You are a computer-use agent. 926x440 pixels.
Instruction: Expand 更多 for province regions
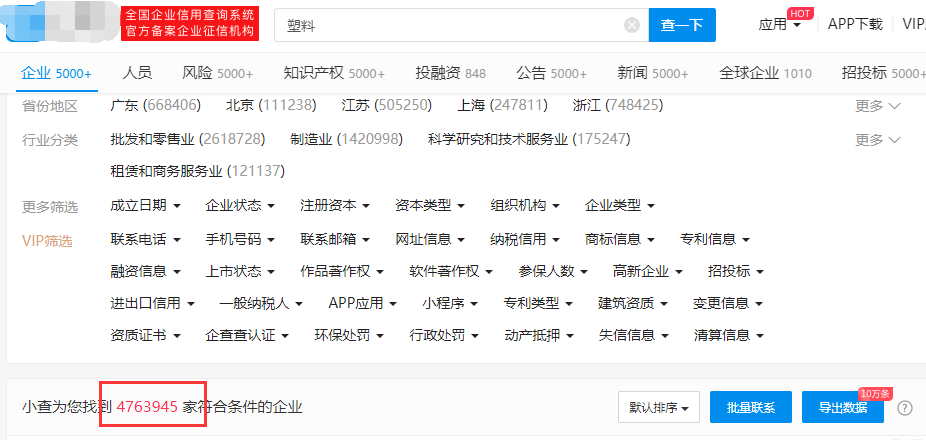pyautogui.click(x=877, y=106)
